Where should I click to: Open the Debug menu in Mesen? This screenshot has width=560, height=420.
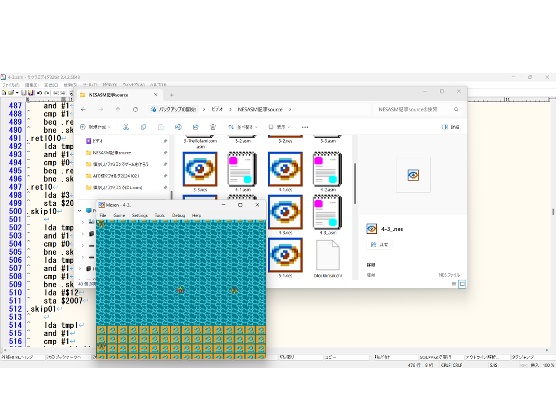click(178, 215)
